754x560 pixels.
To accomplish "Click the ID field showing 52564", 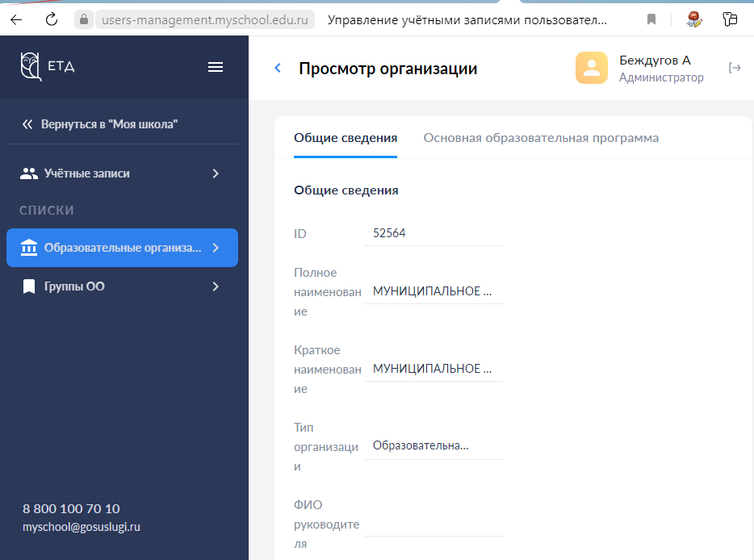I will (434, 234).
